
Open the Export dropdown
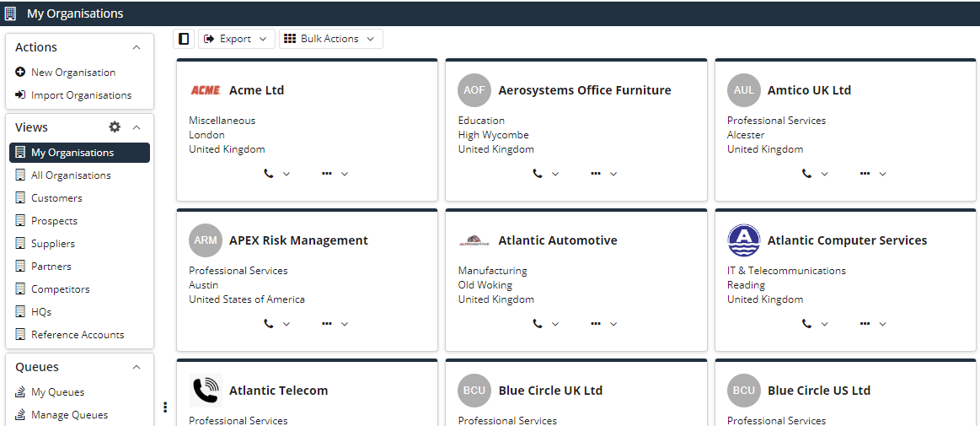236,39
